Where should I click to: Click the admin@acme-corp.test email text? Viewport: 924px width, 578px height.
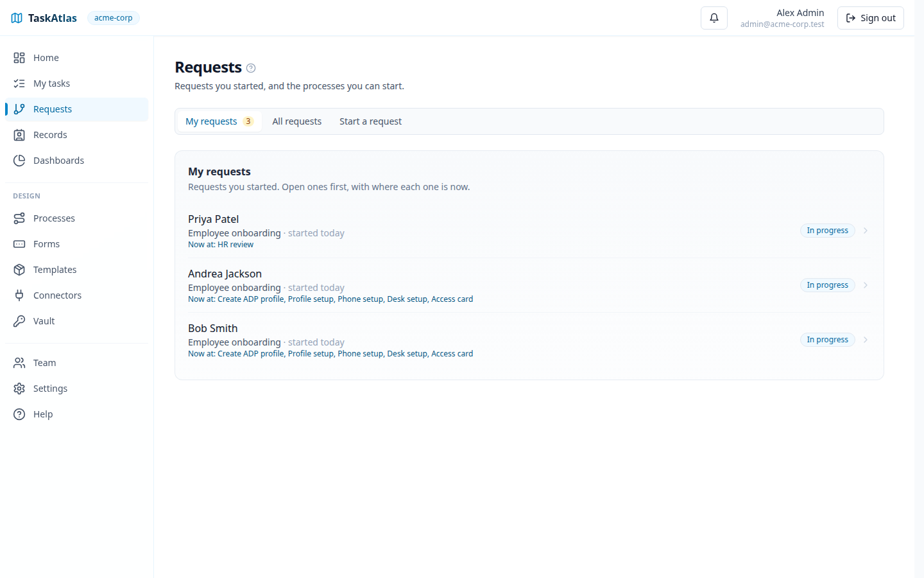pyautogui.click(x=782, y=24)
